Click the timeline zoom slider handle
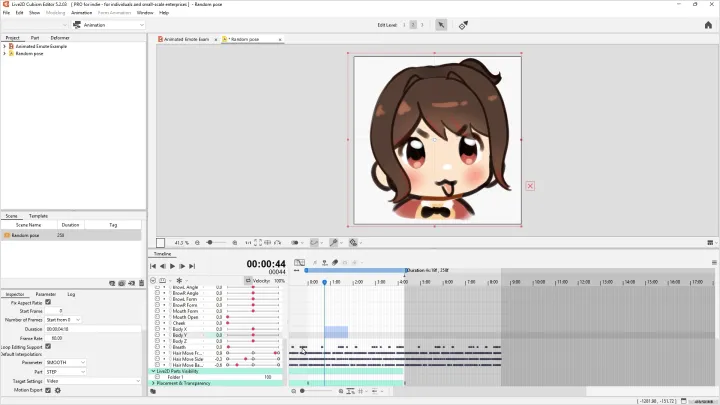Screen dimensions: 720x405 click(x=302, y=391)
